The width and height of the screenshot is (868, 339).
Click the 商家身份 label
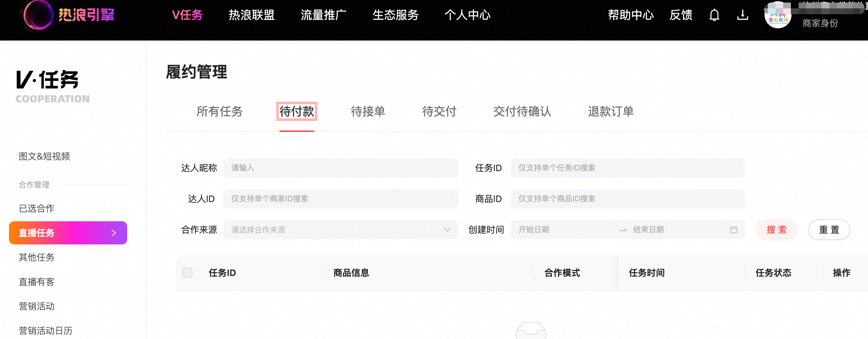tap(820, 23)
